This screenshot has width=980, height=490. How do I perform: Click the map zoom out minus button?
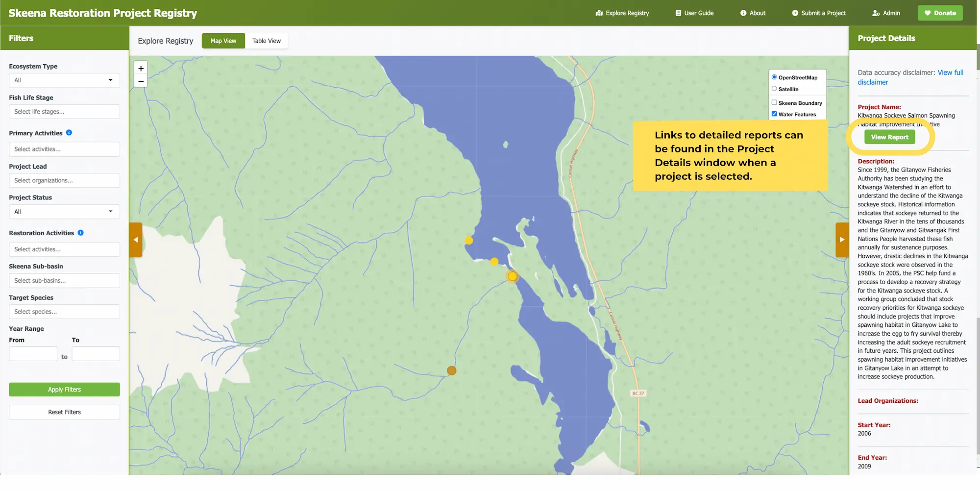141,81
